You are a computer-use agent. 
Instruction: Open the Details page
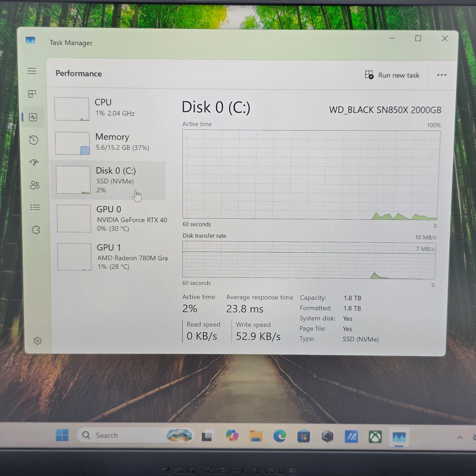click(x=35, y=207)
